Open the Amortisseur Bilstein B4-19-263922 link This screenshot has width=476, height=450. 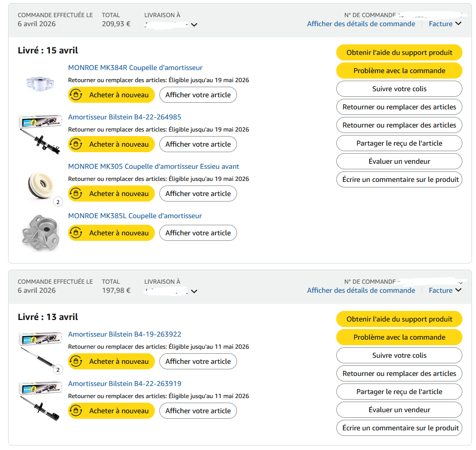[x=125, y=334]
